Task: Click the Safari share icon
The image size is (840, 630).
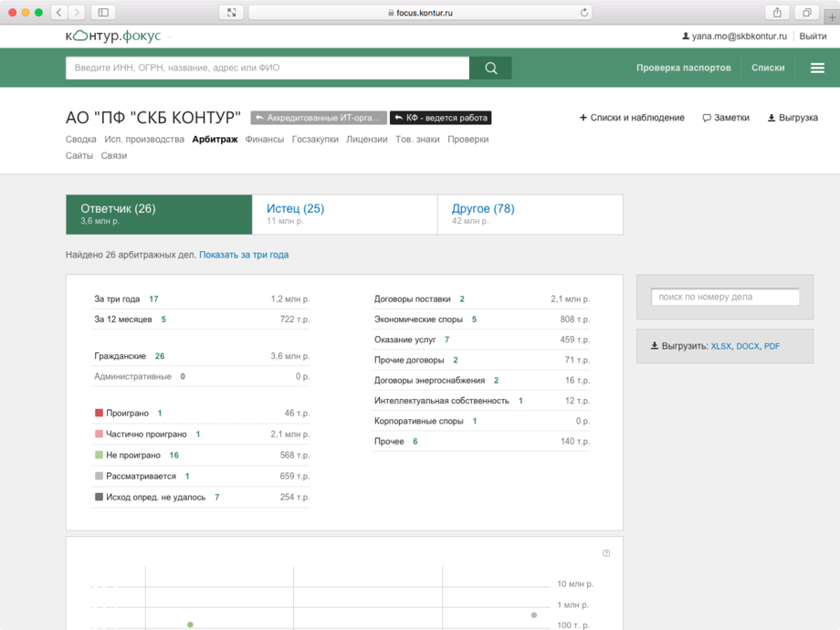Action: pyautogui.click(x=777, y=13)
